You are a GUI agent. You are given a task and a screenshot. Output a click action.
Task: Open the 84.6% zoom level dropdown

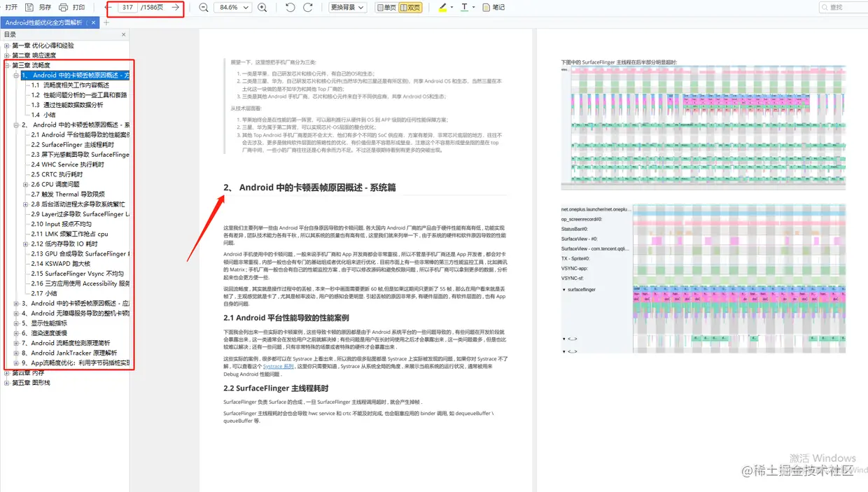point(232,7)
